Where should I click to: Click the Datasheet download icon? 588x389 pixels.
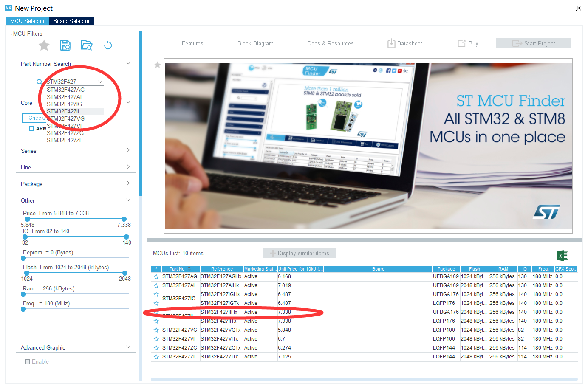[x=391, y=43]
